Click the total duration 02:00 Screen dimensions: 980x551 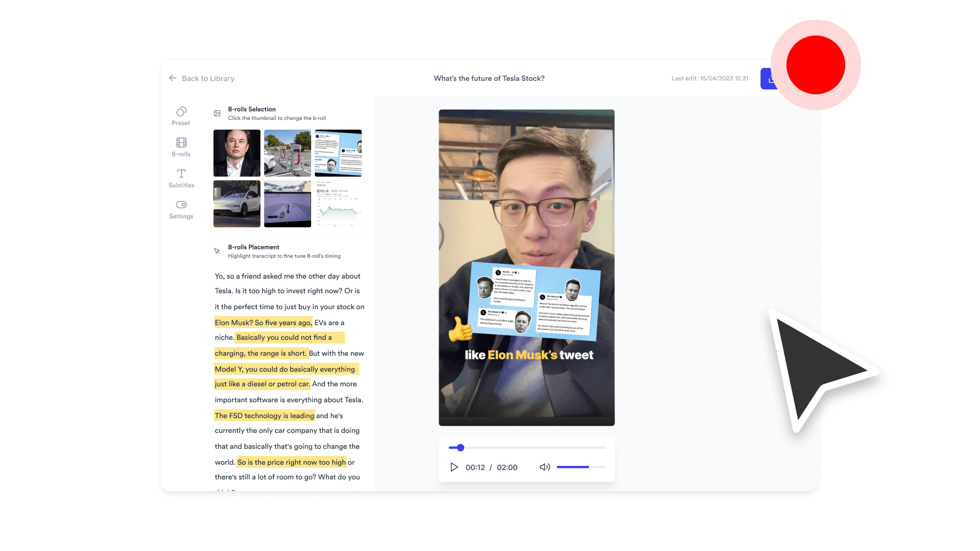(x=507, y=467)
